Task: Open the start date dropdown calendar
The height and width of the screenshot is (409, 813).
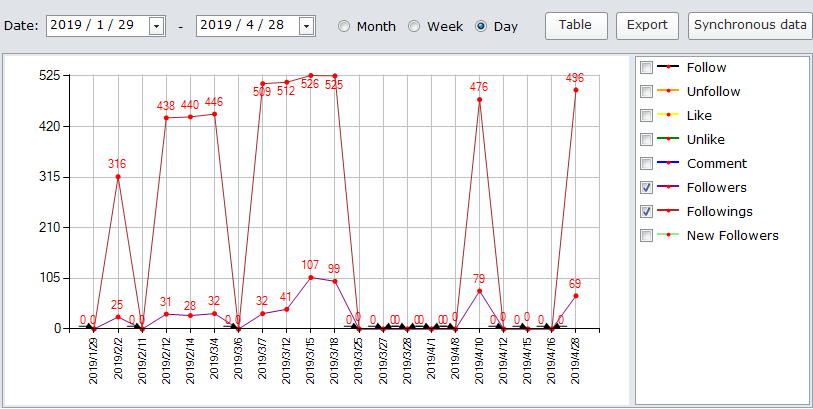Action: pyautogui.click(x=155, y=26)
